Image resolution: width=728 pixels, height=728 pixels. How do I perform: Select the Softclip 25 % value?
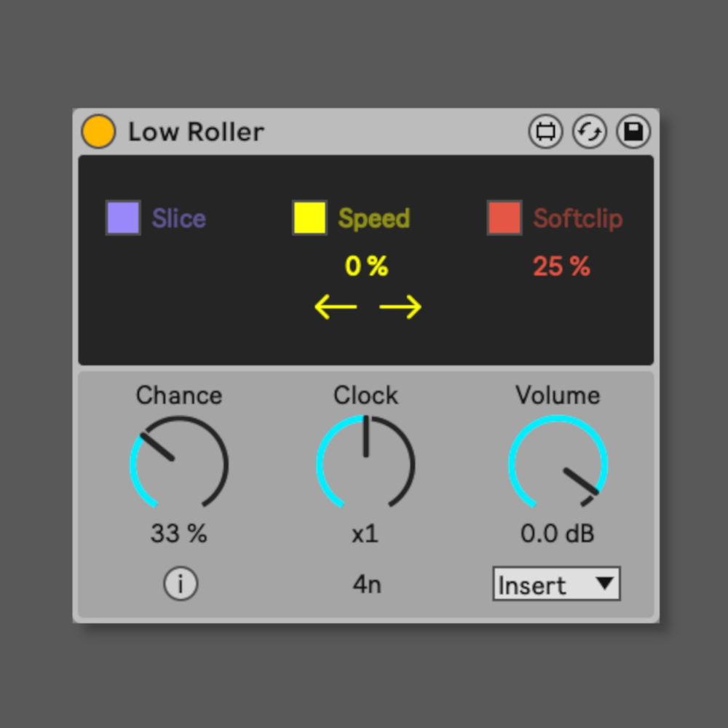(561, 266)
